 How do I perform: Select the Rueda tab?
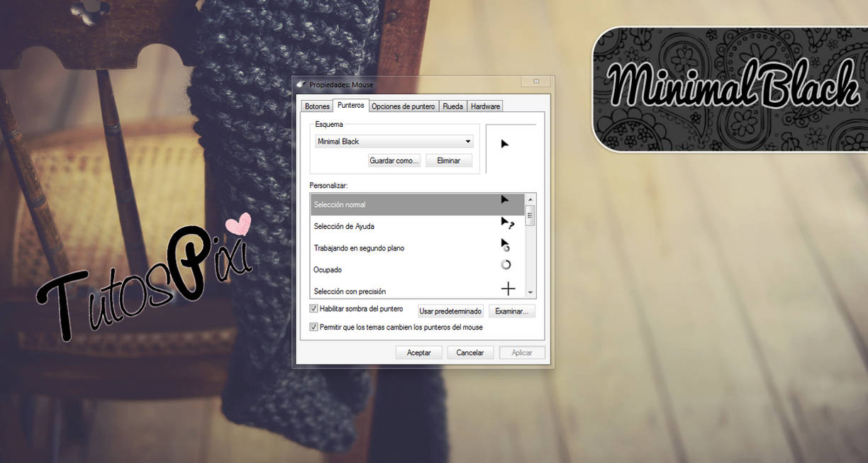452,106
